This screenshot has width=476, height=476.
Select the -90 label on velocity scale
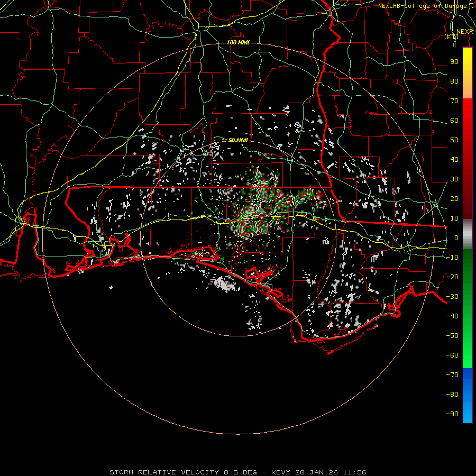[452, 414]
